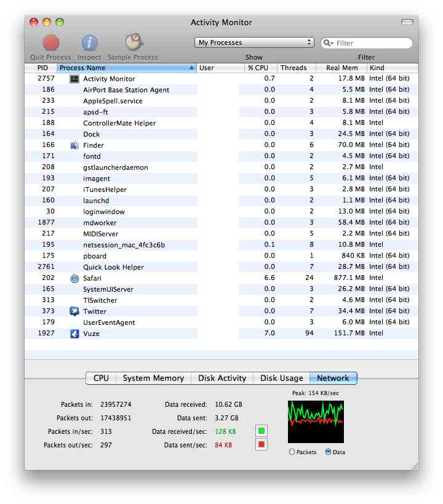Sort by the Real Mem column header
Viewport: 443px width, 504px height.
tap(341, 68)
